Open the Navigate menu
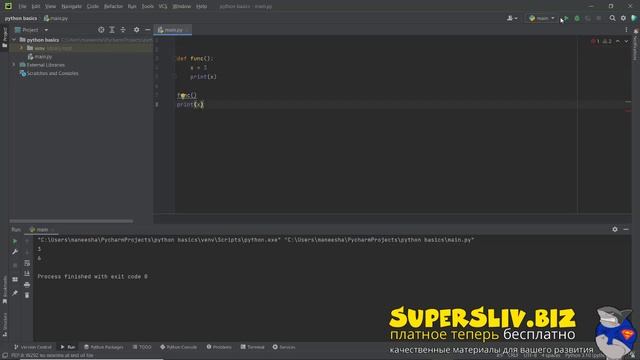 (71, 7)
